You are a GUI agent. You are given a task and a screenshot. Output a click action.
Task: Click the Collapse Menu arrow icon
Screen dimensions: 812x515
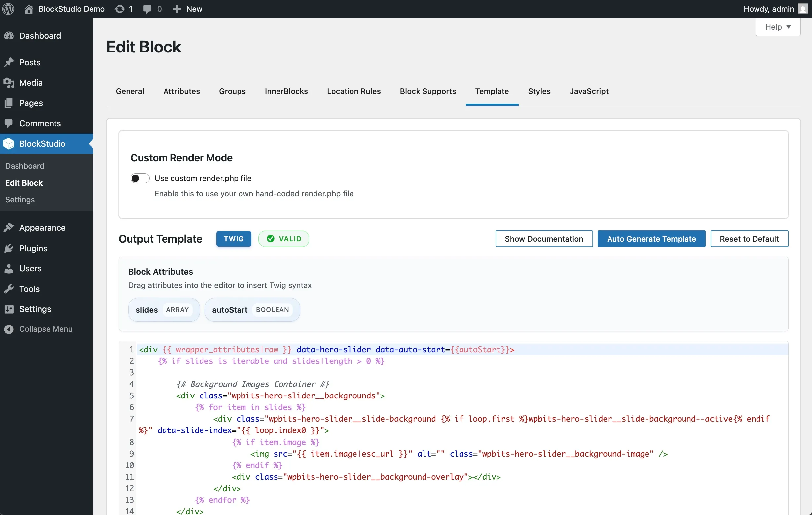9,329
